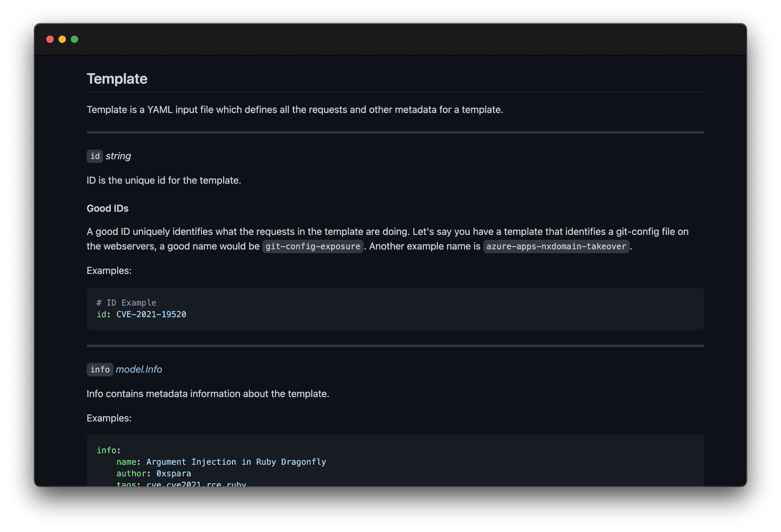
Task: Select the string type label beside id
Action: 118,156
